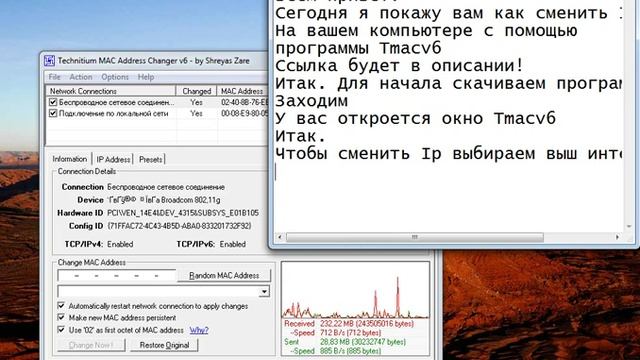Click the Config ID GUID value
The image size is (640, 360).
tap(179, 226)
